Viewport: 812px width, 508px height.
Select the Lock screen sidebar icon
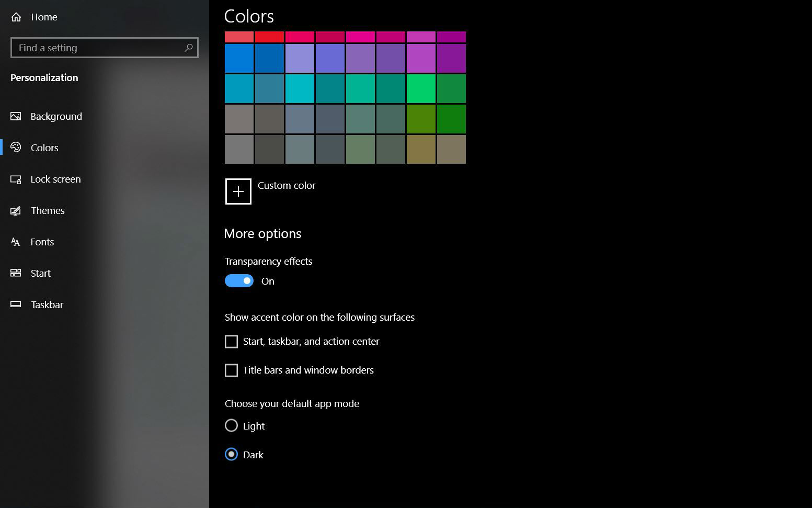[15, 179]
